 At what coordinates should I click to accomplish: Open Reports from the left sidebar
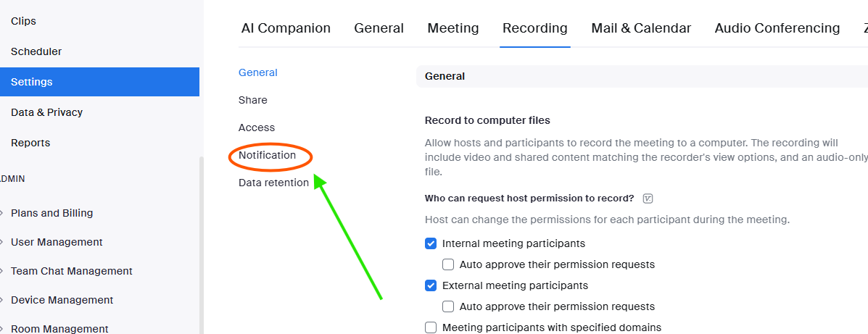pyautogui.click(x=29, y=143)
